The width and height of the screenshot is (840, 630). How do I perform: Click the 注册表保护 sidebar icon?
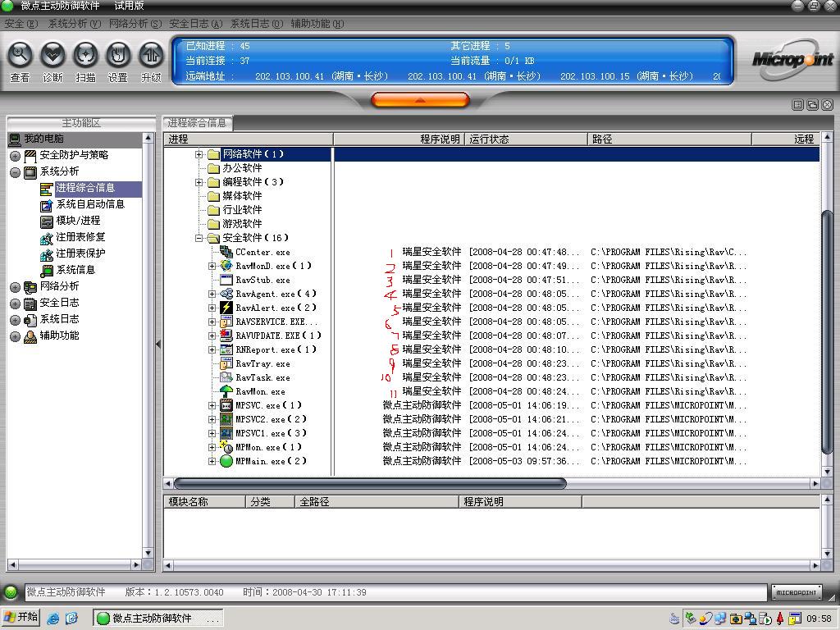point(47,254)
